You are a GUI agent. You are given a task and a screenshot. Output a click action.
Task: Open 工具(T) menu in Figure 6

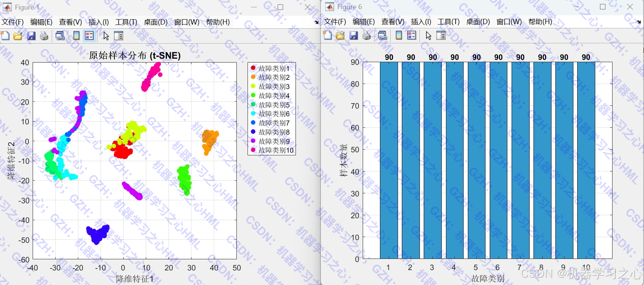click(449, 22)
